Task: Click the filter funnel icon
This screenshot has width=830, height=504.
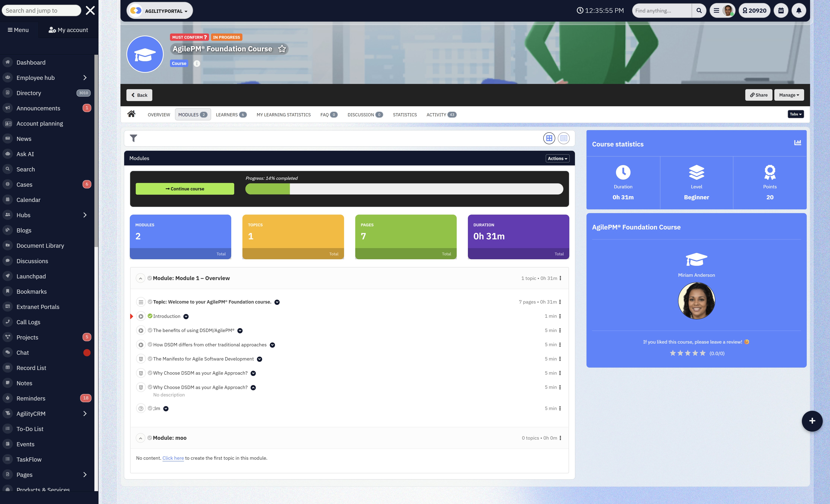Action: click(x=133, y=138)
